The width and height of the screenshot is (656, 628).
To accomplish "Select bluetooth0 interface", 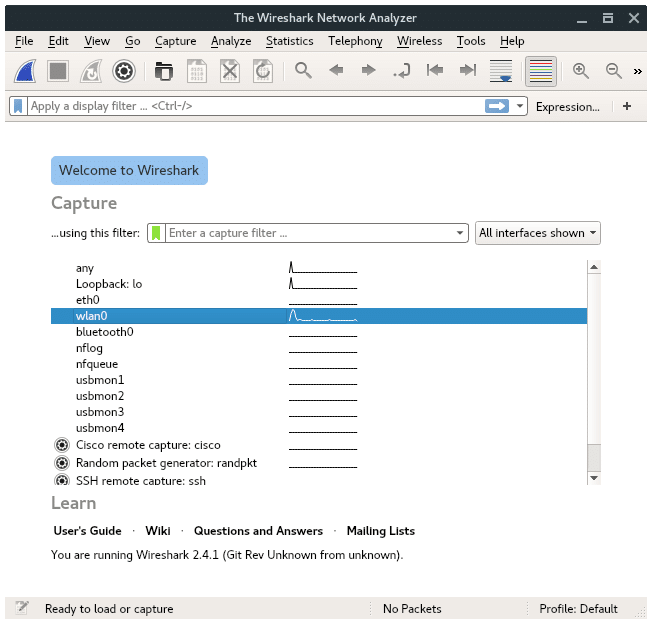I will pos(319,332).
